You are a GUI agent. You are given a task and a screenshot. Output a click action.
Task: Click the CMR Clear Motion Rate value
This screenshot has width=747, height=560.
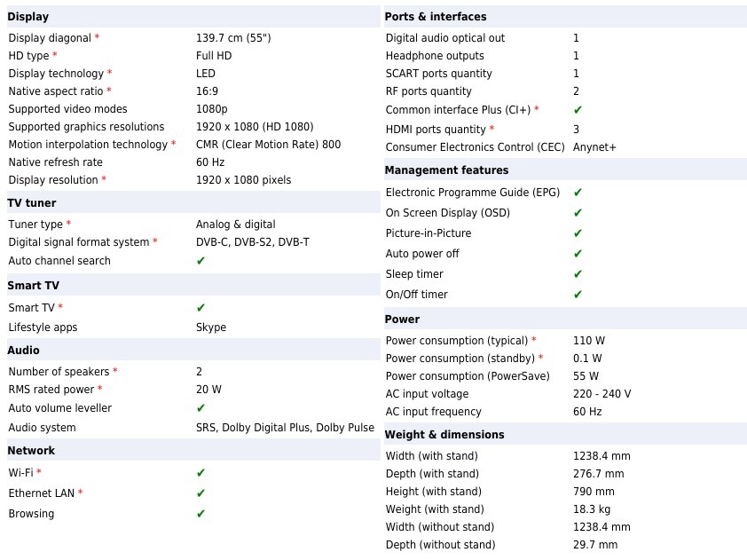[x=268, y=145]
